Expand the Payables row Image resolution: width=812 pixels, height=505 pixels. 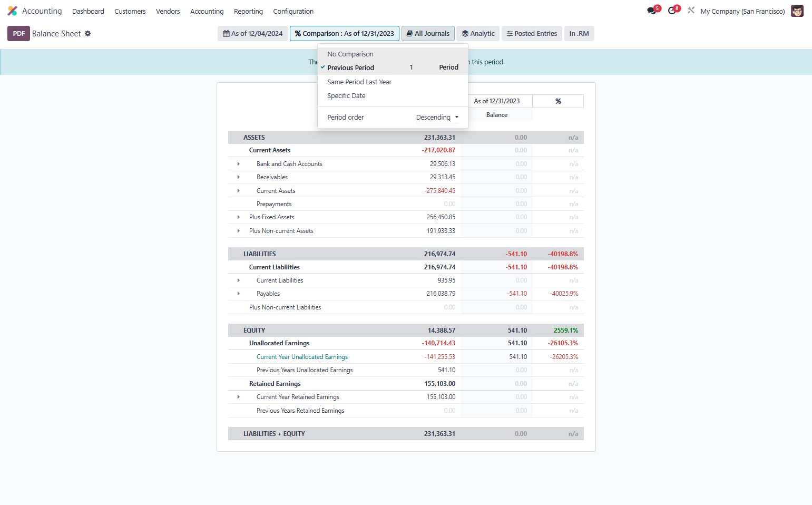point(239,294)
